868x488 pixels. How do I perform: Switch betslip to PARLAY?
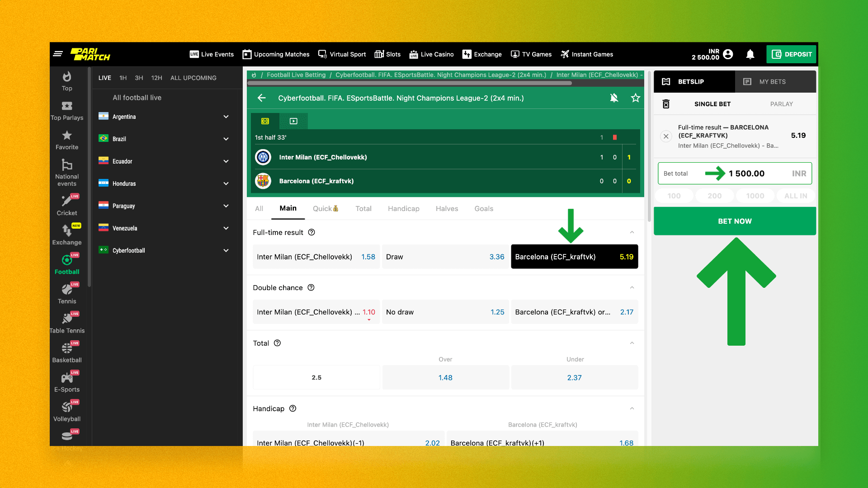(x=782, y=104)
